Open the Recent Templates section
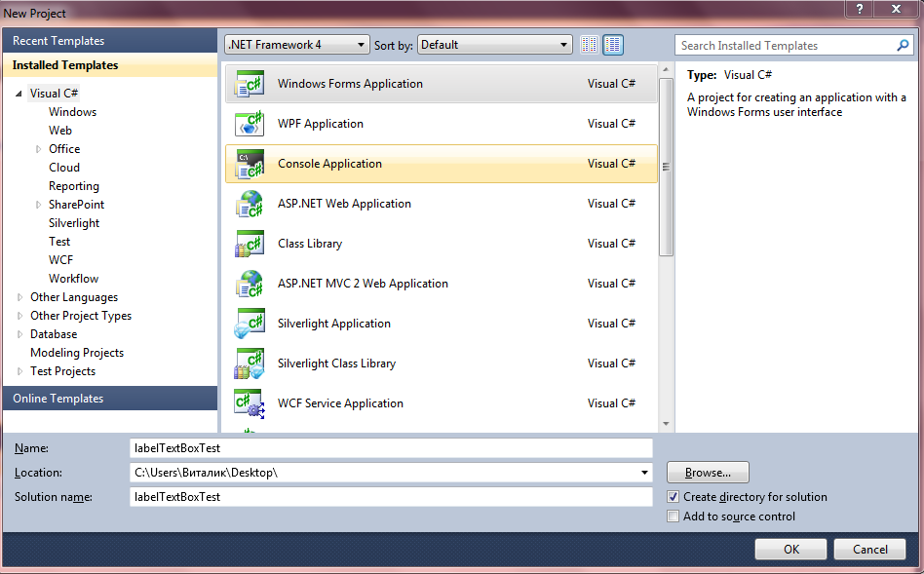This screenshot has width=924, height=574. pos(109,41)
